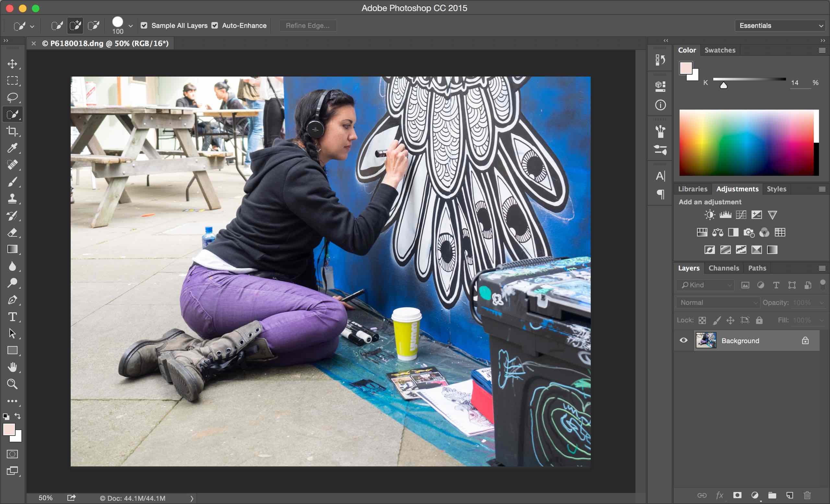Choose the Horizontal Type tool
The image size is (830, 504).
click(12, 317)
